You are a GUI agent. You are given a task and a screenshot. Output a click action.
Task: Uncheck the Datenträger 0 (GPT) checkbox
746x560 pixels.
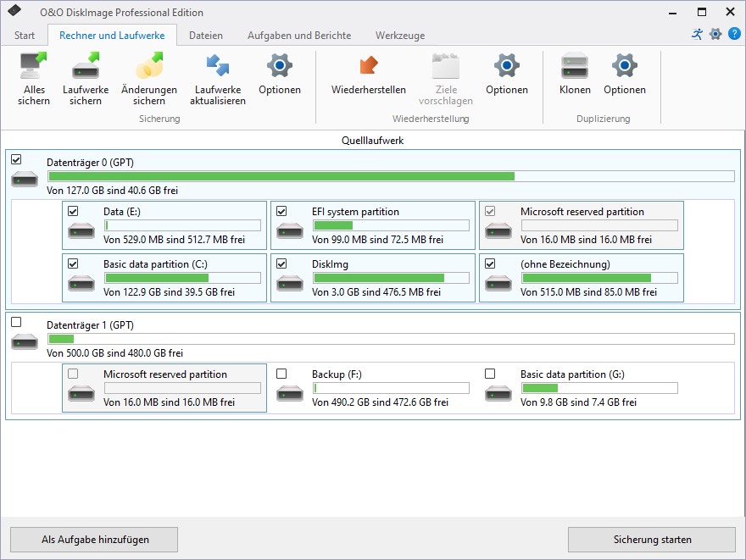coord(16,159)
